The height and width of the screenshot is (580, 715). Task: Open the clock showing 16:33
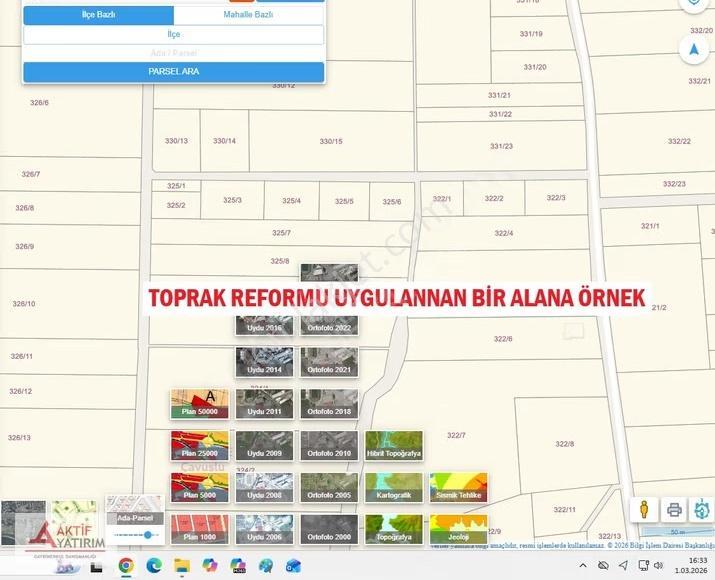[x=691, y=565]
